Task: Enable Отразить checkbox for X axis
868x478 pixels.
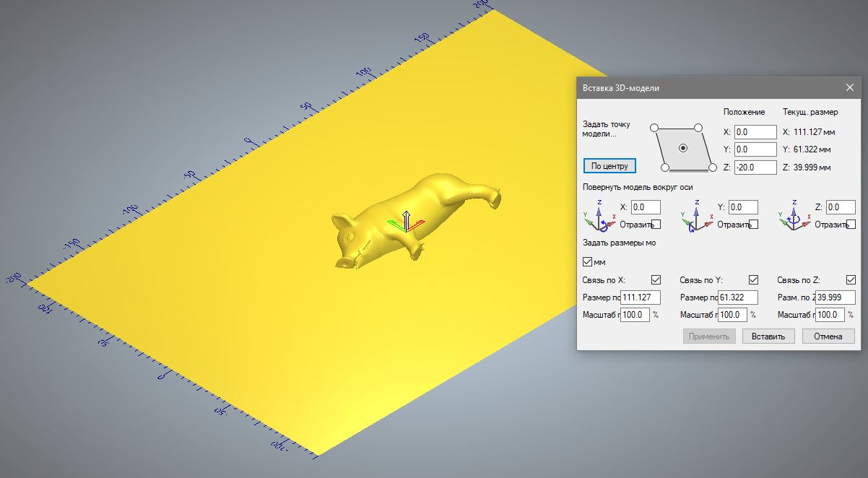Action: coord(656,225)
